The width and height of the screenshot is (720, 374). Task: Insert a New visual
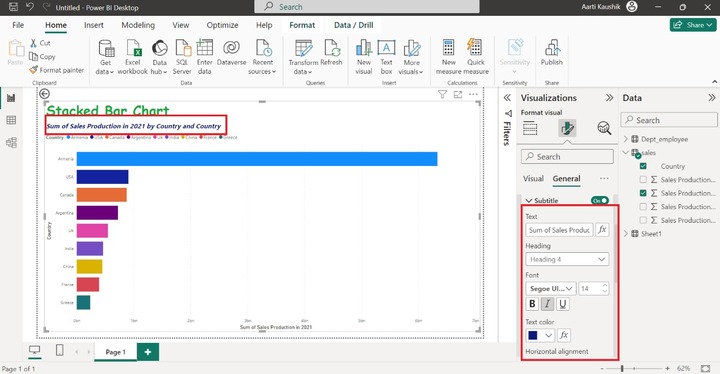pos(364,57)
